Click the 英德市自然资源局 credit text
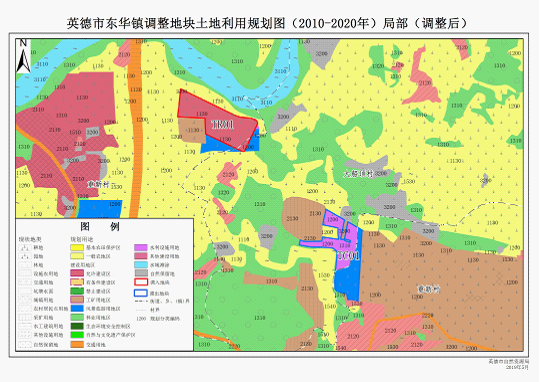This screenshot has width=540, height=382. coord(508,362)
